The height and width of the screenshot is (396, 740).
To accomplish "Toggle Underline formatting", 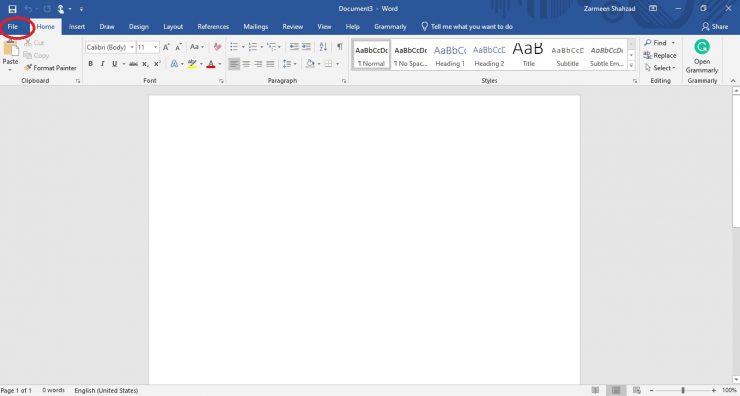I will pos(114,64).
